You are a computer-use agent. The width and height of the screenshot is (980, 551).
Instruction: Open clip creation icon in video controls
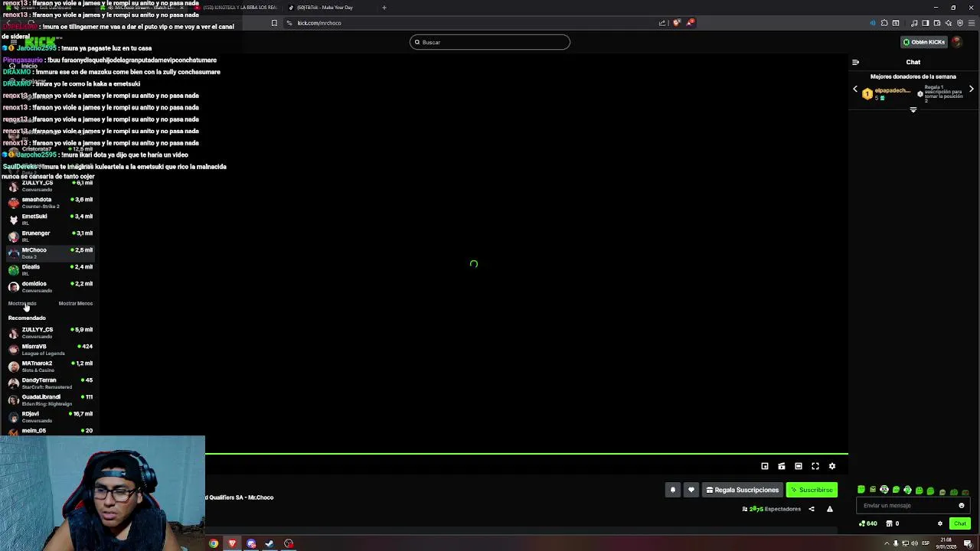point(782,466)
